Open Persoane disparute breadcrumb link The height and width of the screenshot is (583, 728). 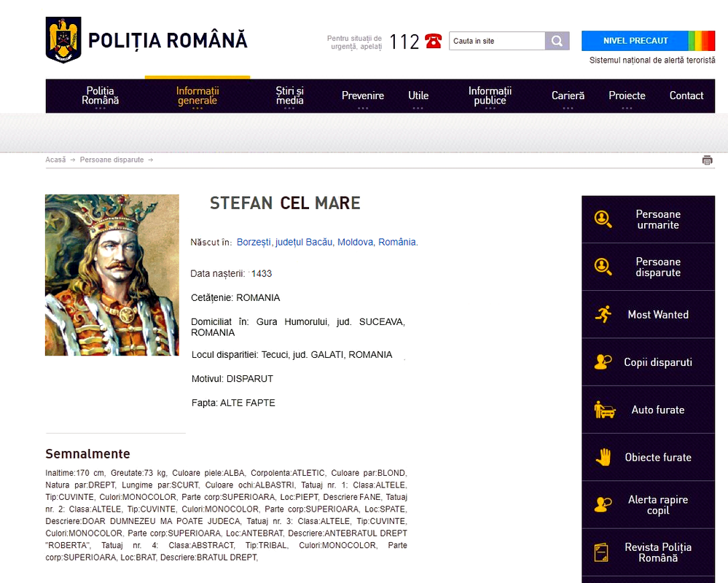[x=112, y=160]
